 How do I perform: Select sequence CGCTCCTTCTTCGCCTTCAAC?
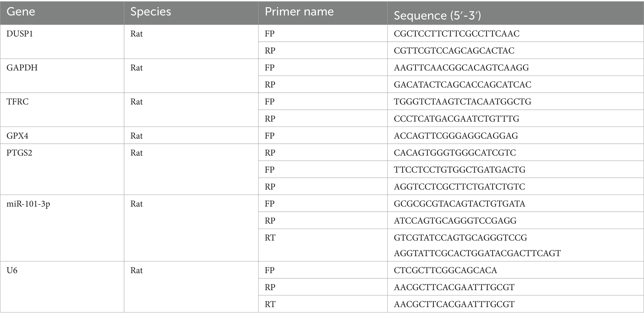click(x=457, y=34)
